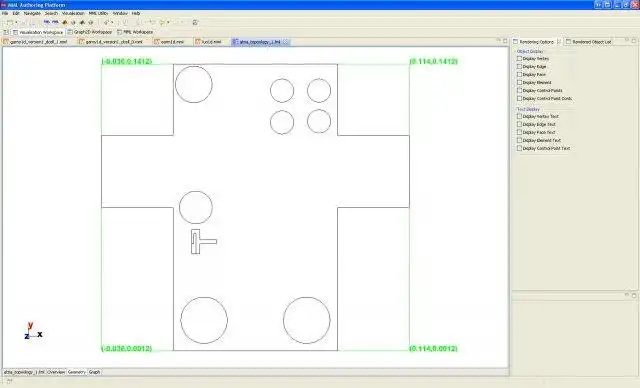This screenshot has width=640, height=388.
Task: Maximize the lower right empty panel
Action: (634, 295)
